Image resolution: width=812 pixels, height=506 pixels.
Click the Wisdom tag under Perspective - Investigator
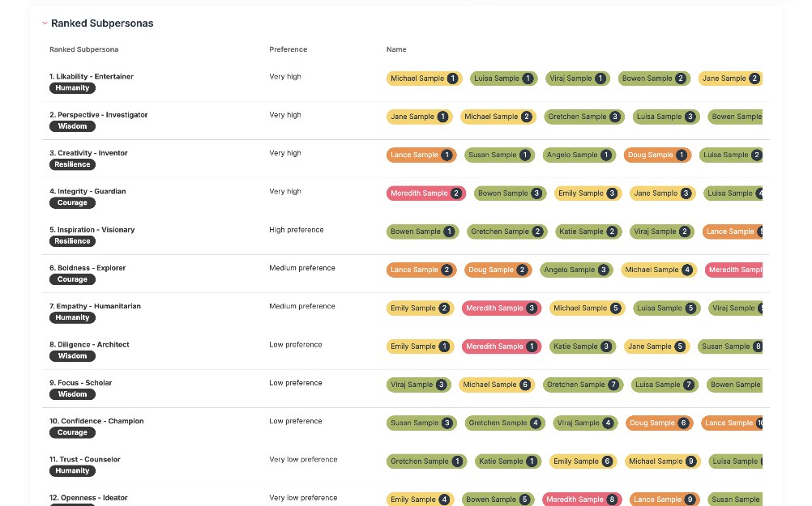pos(72,126)
